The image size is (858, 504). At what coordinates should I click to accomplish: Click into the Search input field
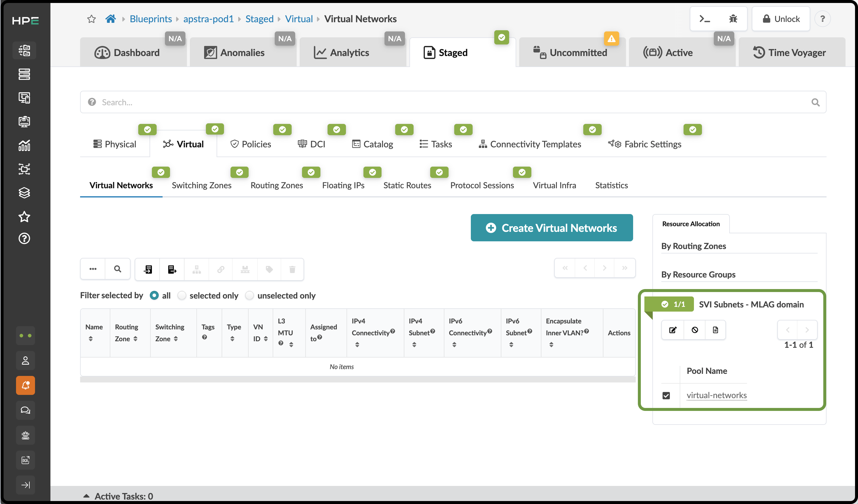click(x=453, y=102)
